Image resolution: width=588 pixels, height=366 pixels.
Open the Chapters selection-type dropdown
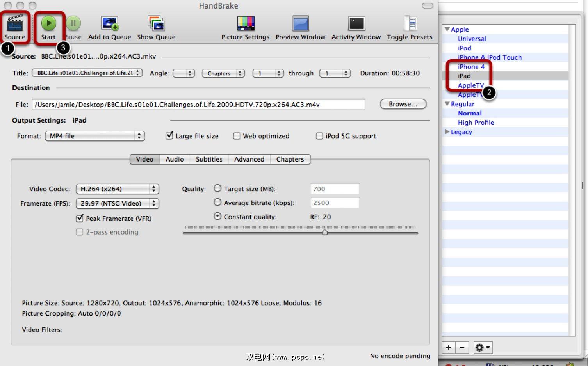[x=223, y=73]
